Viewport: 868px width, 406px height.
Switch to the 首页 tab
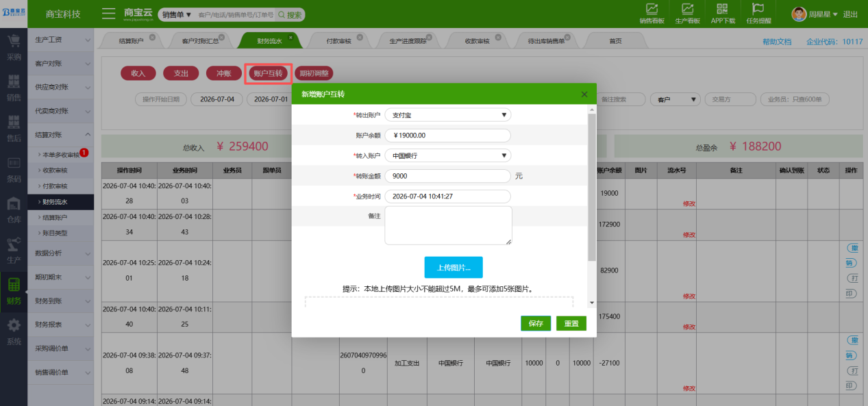[615, 41]
